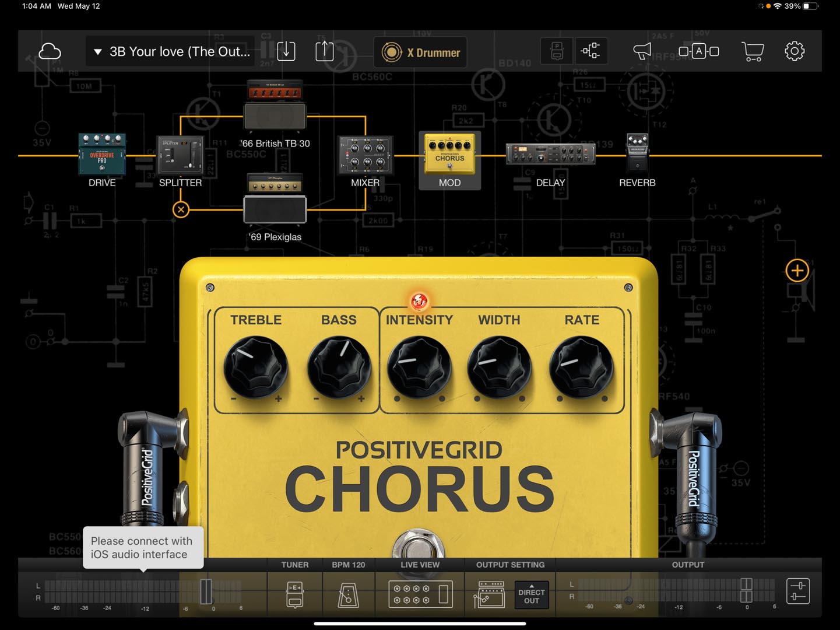
Task: Select the '66 British TB 30 amp
Action: [x=275, y=105]
